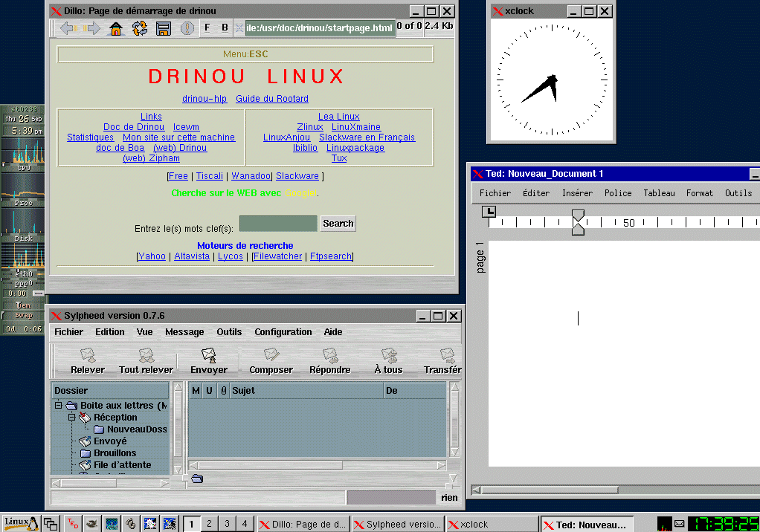Click the folder icon below Sylpheed message list
The width and height of the screenshot is (760, 532).
(x=197, y=479)
